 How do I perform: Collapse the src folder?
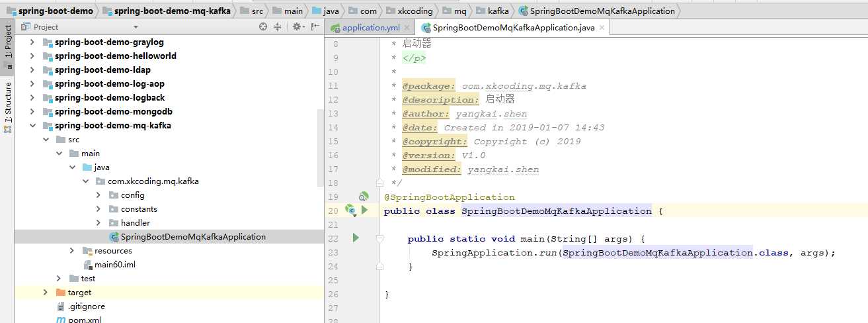pos(45,140)
